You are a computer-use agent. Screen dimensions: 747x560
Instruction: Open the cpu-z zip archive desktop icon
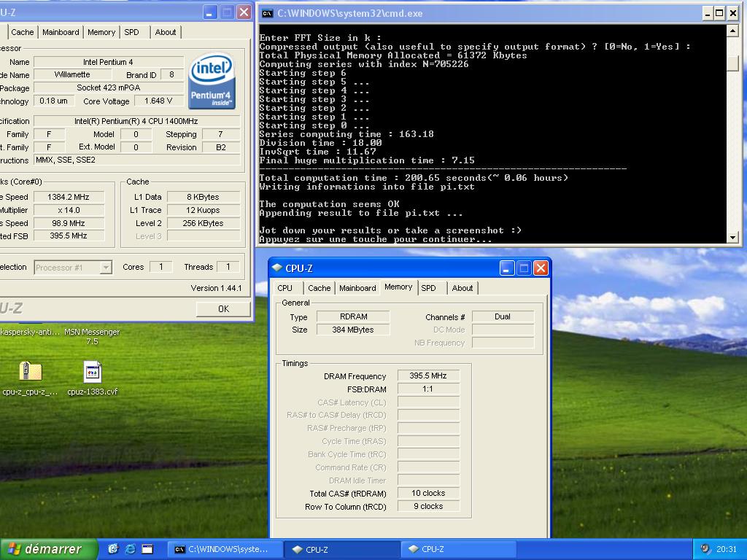pyautogui.click(x=31, y=371)
